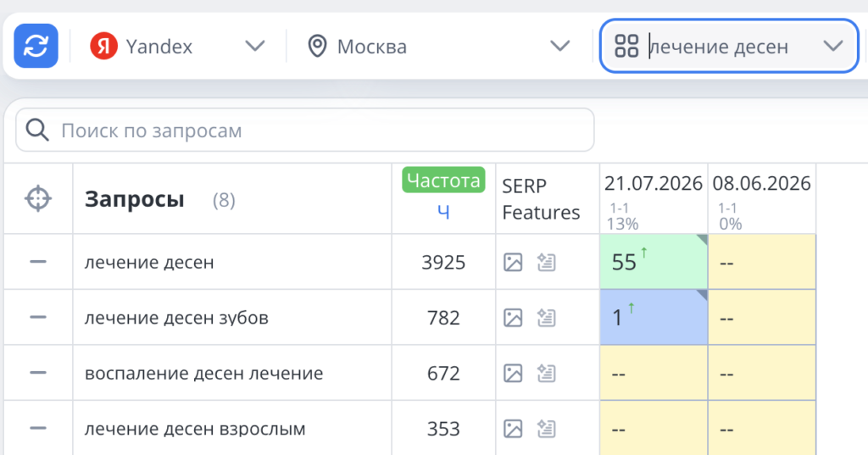Select the query лечение десен зубов

pos(176,318)
